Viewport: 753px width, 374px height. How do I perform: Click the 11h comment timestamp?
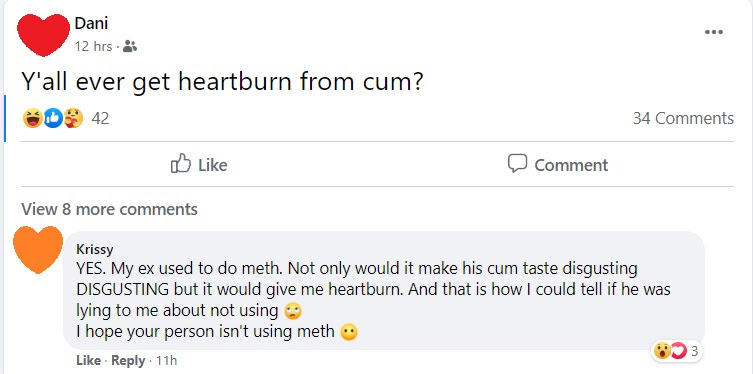[x=167, y=361]
